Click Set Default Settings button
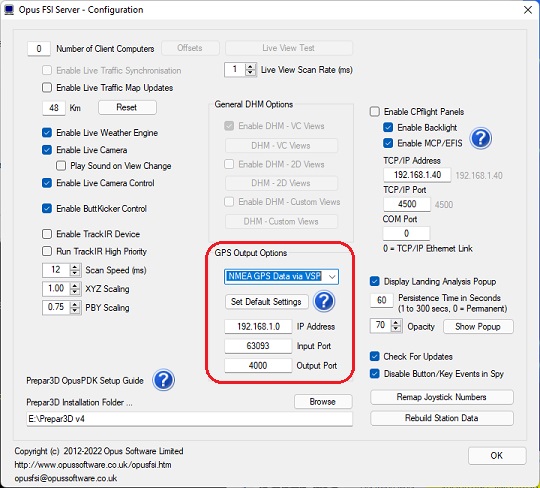This screenshot has width=540, height=488. tap(266, 302)
